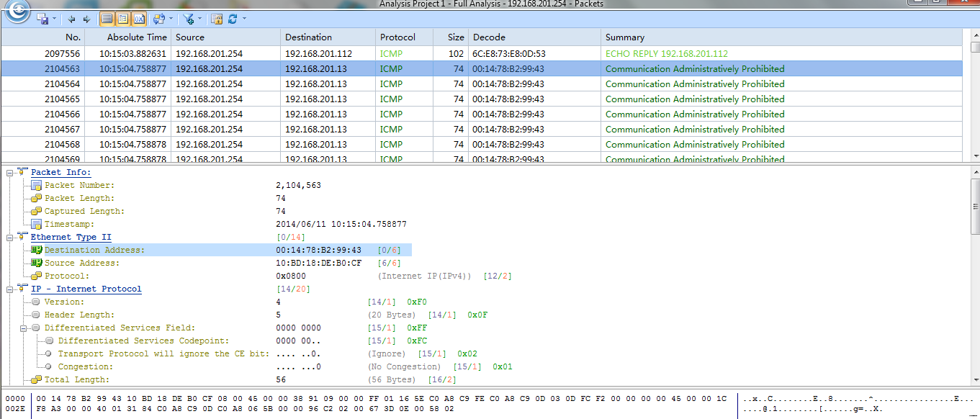Viewport: 980px width, 419px height.
Task: Click the blue refresh arrows icon
Action: 233,19
